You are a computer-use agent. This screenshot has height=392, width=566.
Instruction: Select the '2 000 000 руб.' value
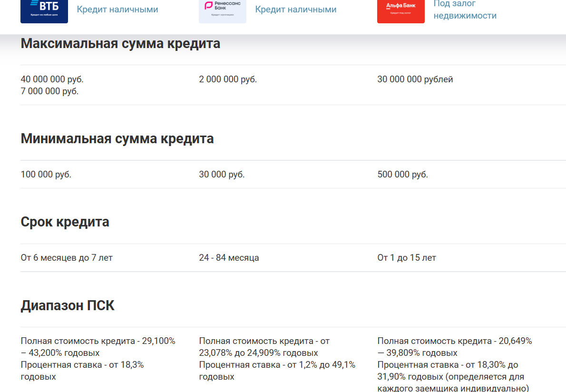[x=228, y=79]
